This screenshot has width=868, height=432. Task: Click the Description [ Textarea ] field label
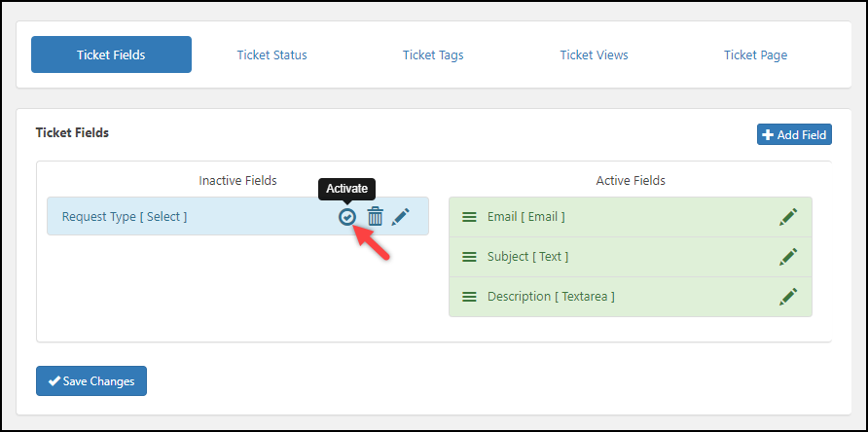pos(551,297)
